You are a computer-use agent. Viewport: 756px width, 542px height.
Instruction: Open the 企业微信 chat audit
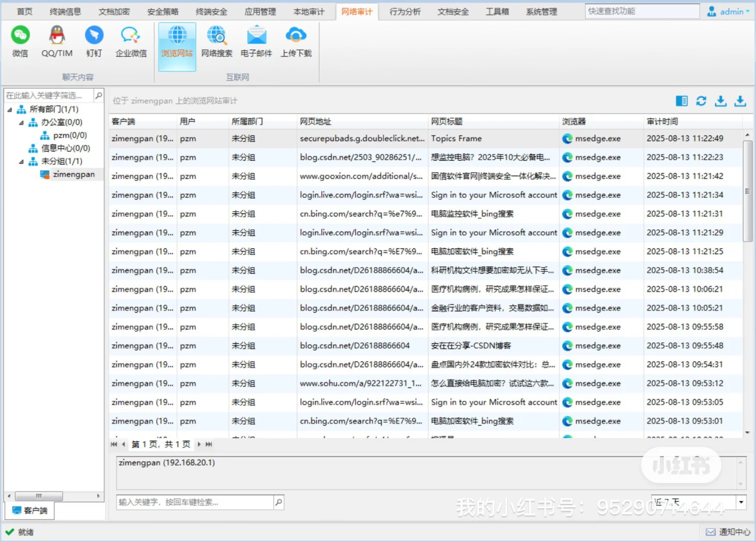(131, 42)
